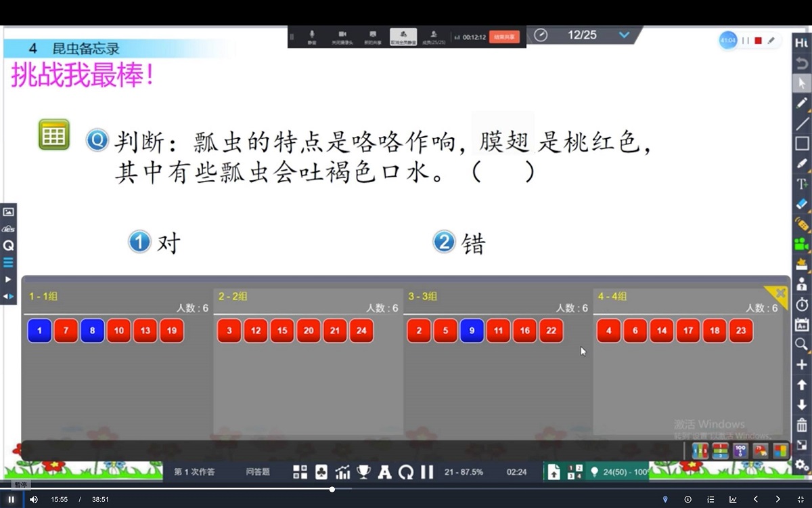This screenshot has height=508, width=812.
Task: Click the video progress bar handle
Action: tap(332, 489)
